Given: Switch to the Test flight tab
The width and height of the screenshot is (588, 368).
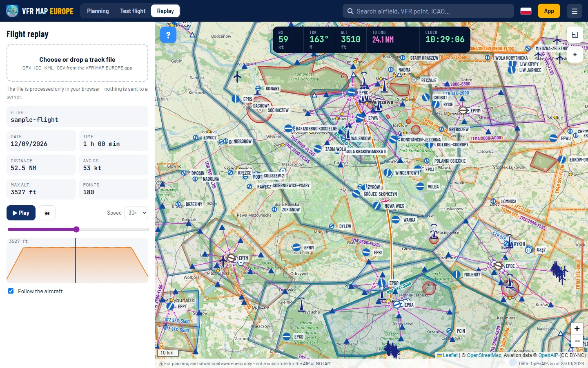Looking at the screenshot, I should click(133, 11).
